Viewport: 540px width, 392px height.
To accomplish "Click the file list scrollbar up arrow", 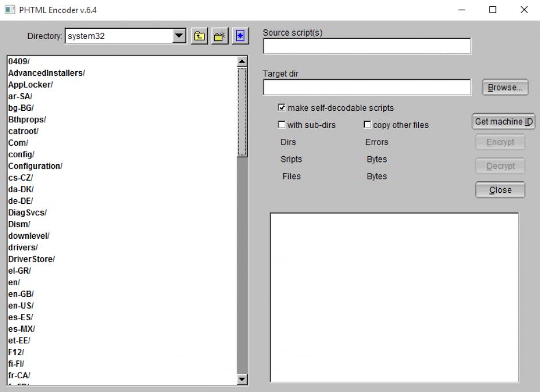I will point(242,61).
